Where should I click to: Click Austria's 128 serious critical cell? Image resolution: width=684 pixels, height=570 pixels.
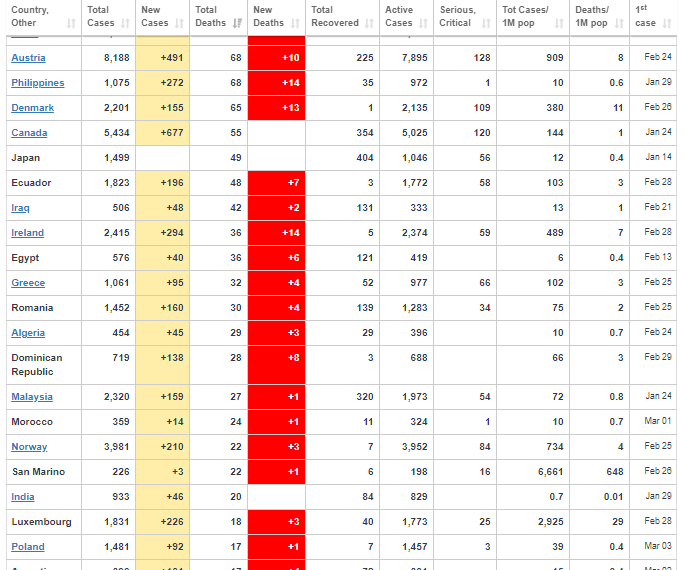pyautogui.click(x=465, y=58)
